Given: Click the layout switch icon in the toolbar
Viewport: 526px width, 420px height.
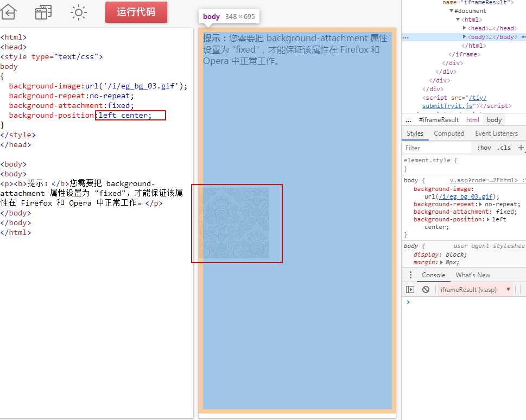Looking at the screenshot, I should click(x=43, y=12).
